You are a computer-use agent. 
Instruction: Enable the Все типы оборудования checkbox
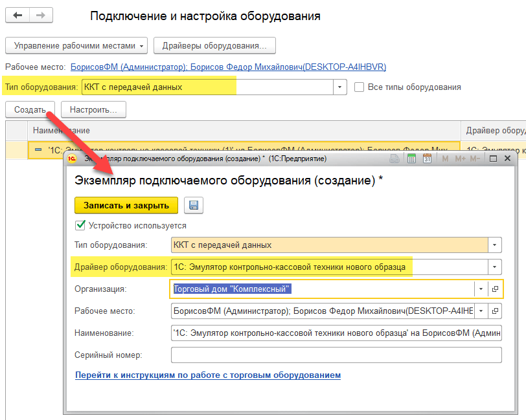click(x=360, y=87)
